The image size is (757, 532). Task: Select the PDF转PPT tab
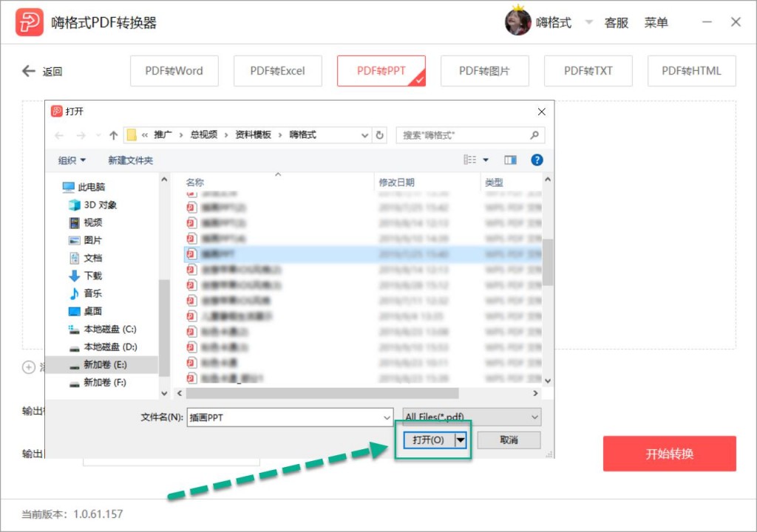[x=381, y=71]
